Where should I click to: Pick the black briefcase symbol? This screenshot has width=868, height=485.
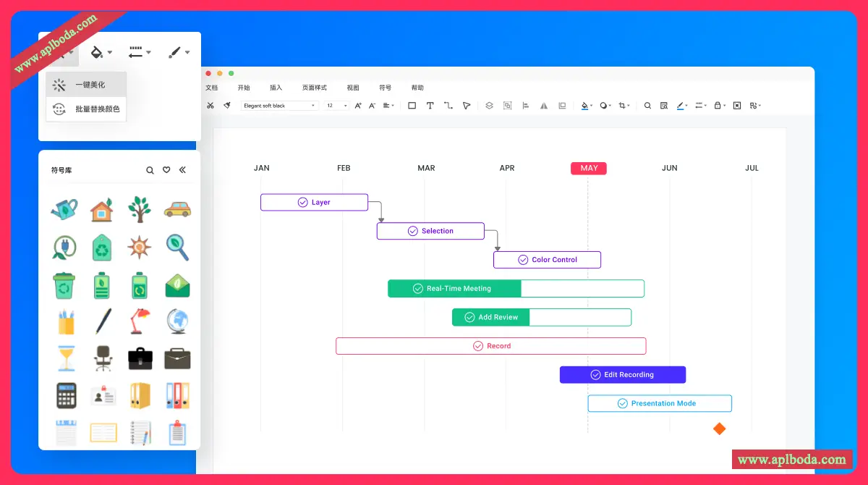click(140, 358)
